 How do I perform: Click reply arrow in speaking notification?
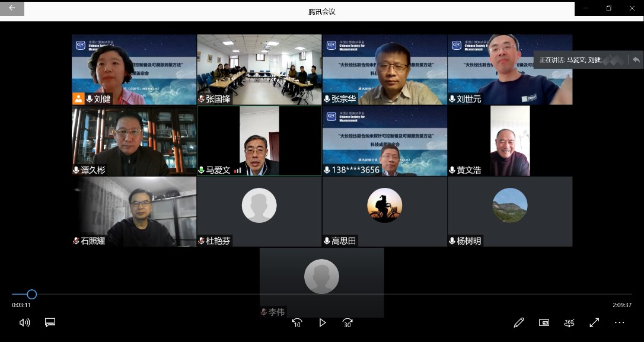(x=636, y=60)
